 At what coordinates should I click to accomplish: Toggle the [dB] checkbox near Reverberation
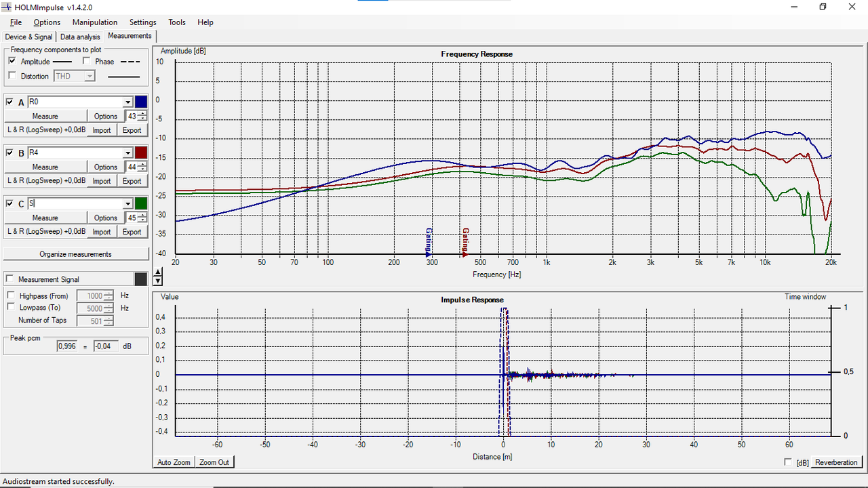pos(788,462)
